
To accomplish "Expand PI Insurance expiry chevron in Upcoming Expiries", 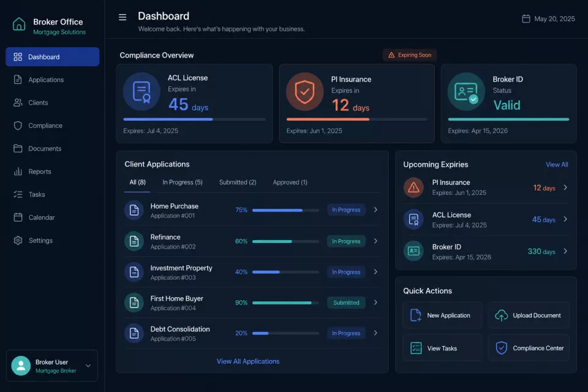I will coord(565,187).
